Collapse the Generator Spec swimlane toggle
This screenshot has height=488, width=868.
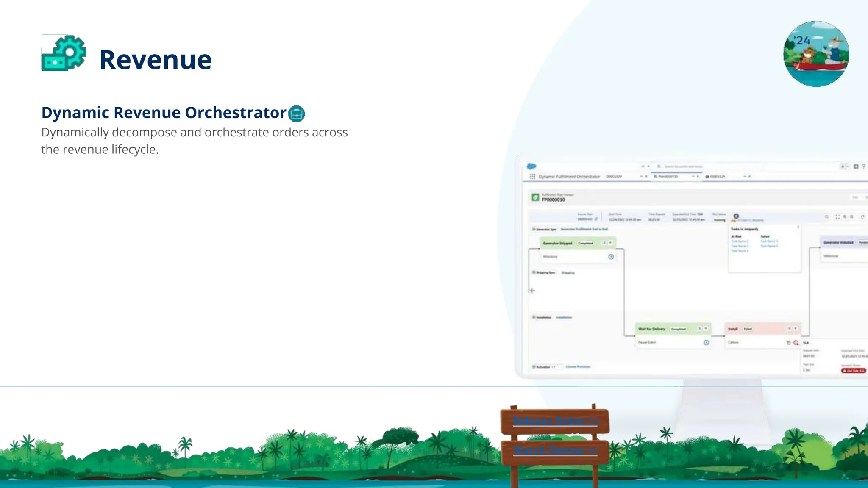click(534, 229)
